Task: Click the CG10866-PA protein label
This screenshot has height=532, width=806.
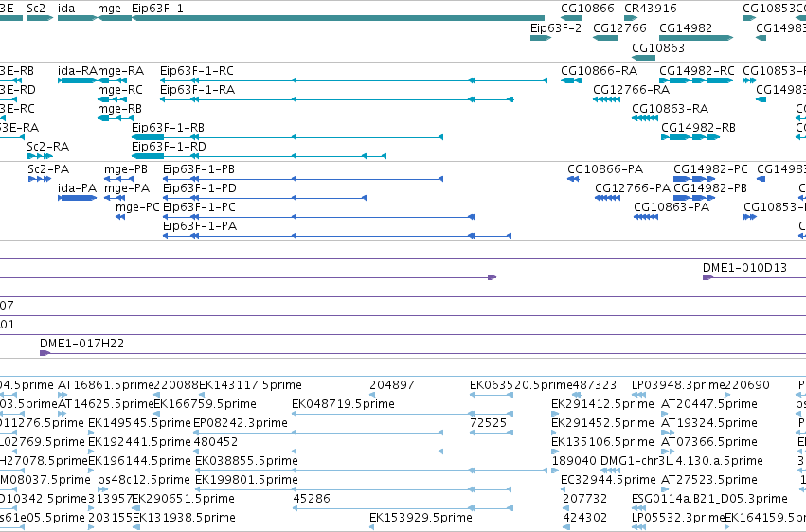Action: tap(605, 169)
